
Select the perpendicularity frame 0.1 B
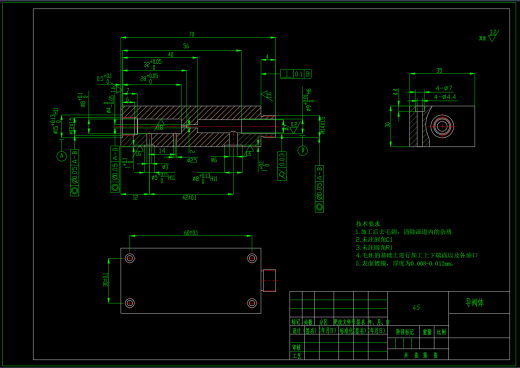coord(296,74)
